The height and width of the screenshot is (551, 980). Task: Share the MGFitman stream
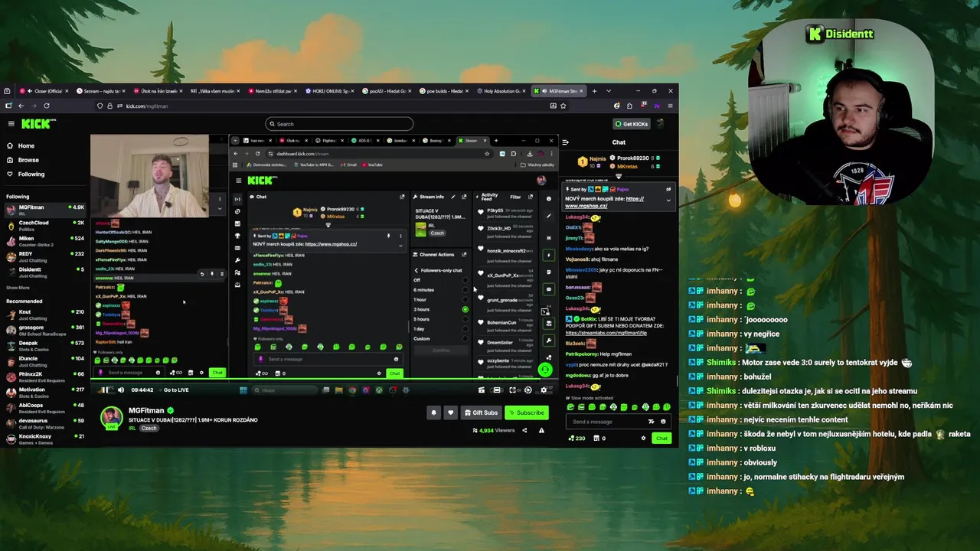[524, 430]
